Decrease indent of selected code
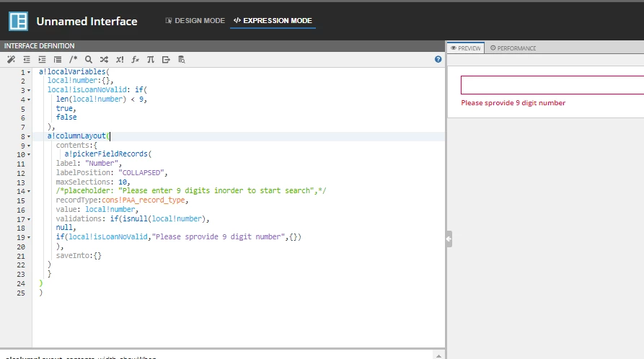Screen dimensions: 644x359 27,60
